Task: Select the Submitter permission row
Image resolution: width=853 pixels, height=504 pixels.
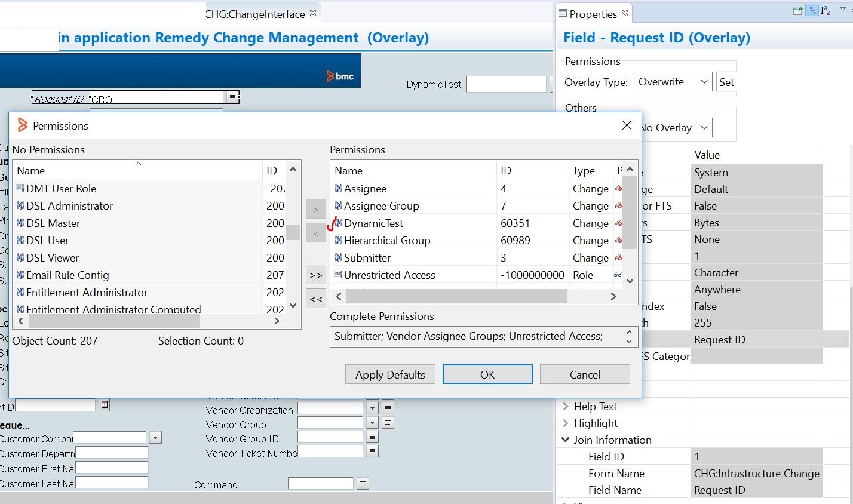Action: (477, 257)
